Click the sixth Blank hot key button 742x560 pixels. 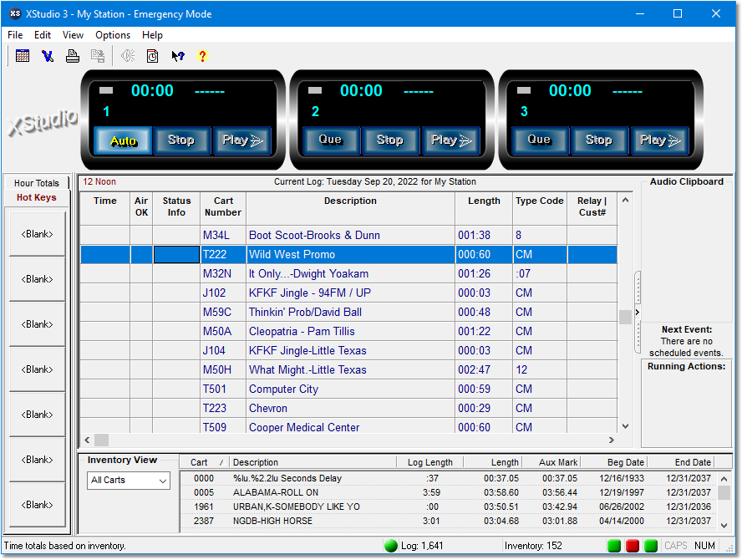pos(38,460)
